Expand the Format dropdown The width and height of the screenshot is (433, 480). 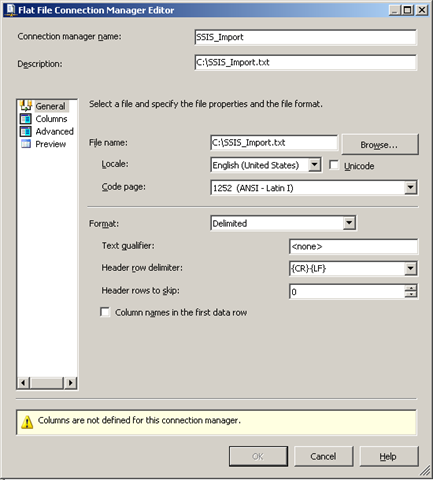point(349,223)
